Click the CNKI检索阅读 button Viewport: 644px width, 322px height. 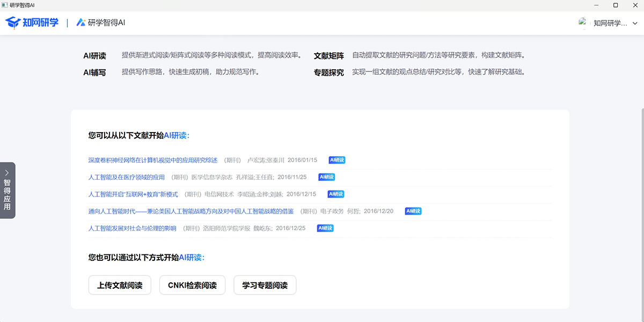coord(192,286)
